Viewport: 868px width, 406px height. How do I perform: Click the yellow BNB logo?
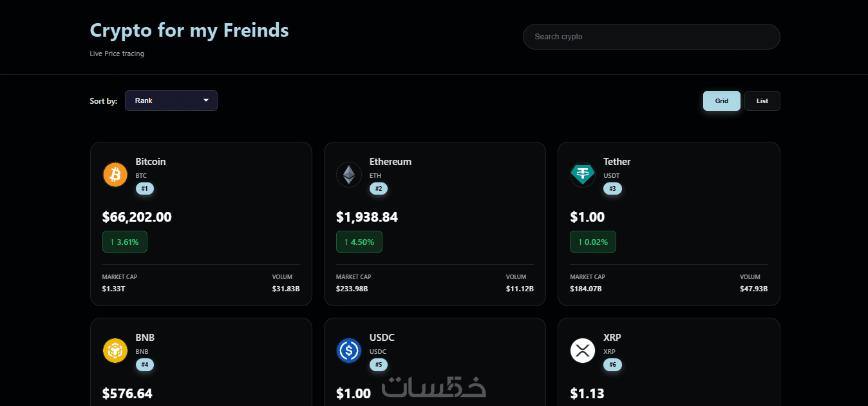tap(115, 351)
